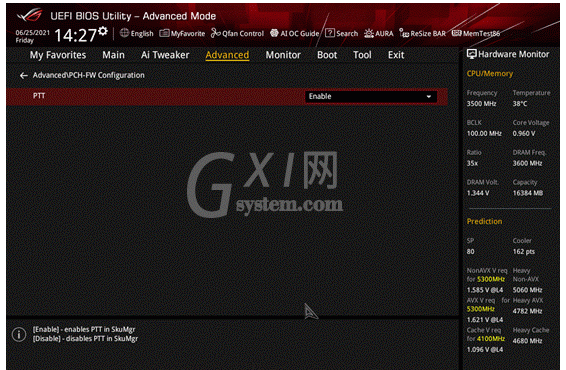Click the Prediction section heading
Image resolution: width=566 pixels, height=370 pixels.
click(484, 221)
